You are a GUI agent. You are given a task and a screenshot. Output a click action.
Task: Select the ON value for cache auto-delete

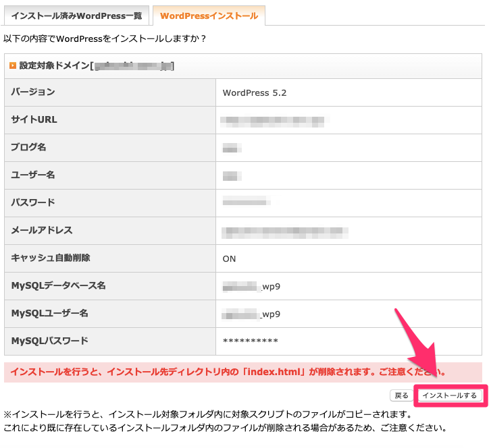click(229, 259)
